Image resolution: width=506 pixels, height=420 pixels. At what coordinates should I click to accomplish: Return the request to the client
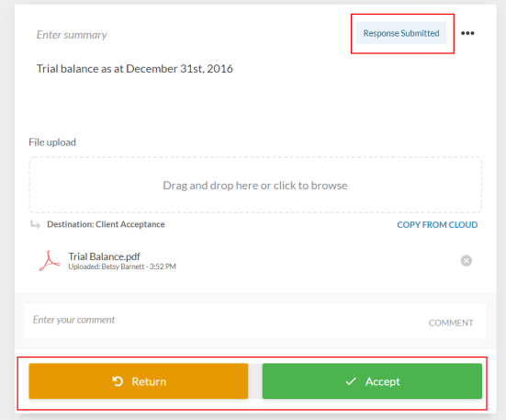[139, 381]
